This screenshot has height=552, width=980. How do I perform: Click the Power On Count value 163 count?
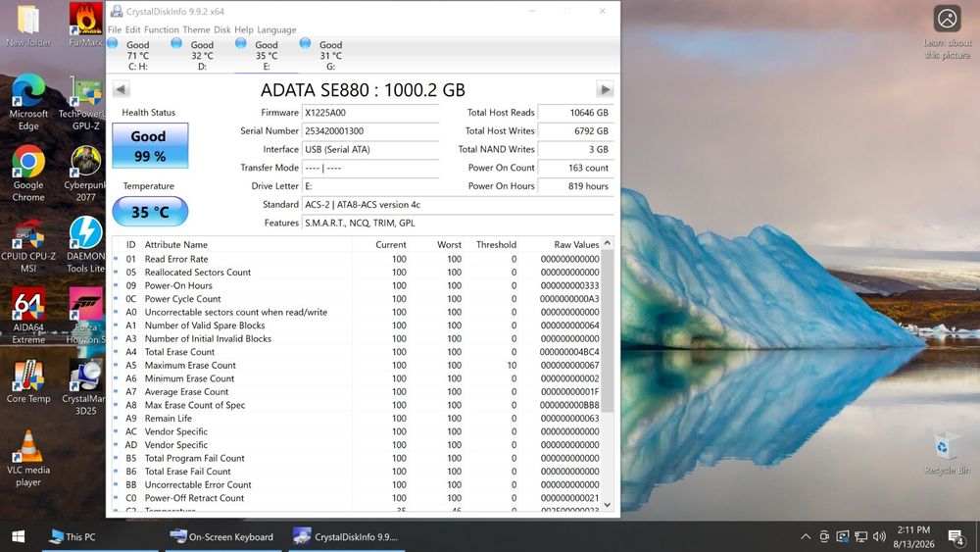pyautogui.click(x=575, y=169)
